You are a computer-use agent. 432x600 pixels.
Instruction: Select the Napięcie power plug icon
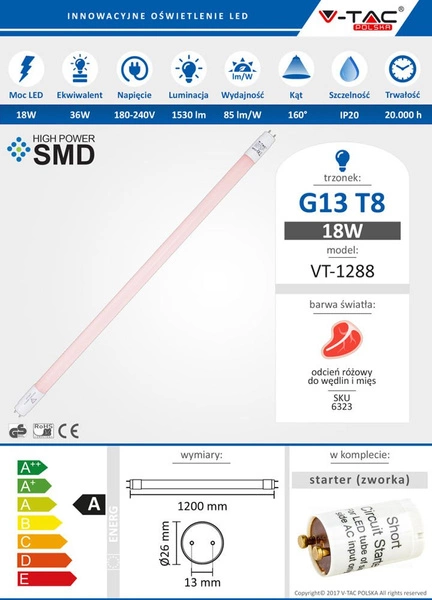[134, 69]
